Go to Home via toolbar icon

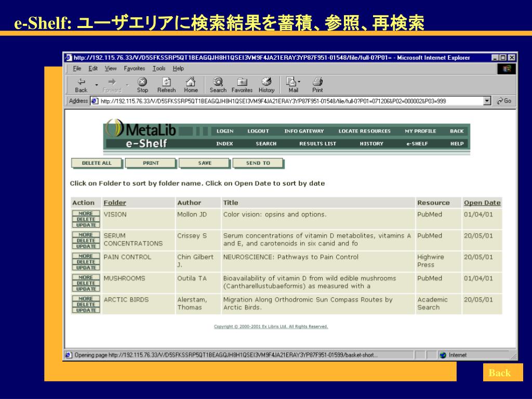pos(191,85)
